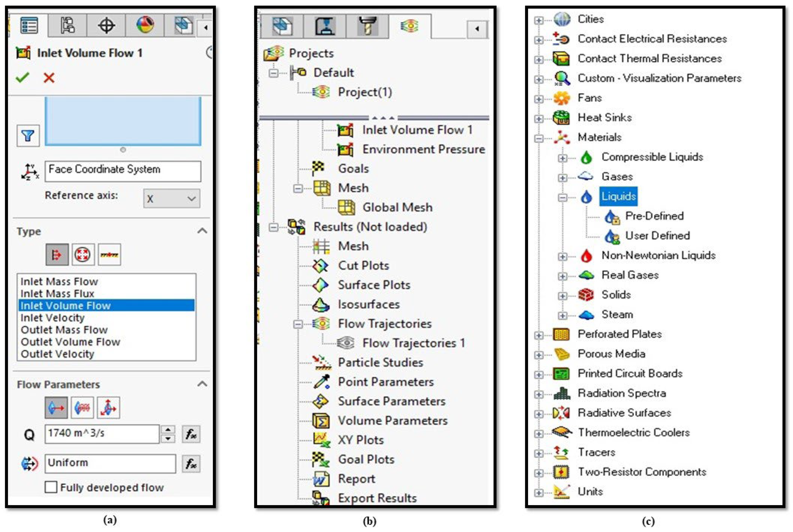Click the Q volume flow input field

coord(102,434)
